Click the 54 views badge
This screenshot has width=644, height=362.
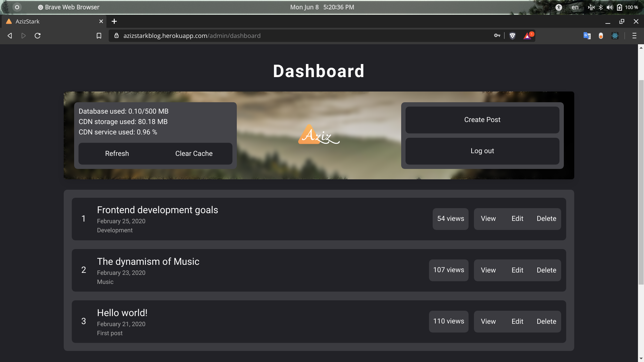pos(450,219)
